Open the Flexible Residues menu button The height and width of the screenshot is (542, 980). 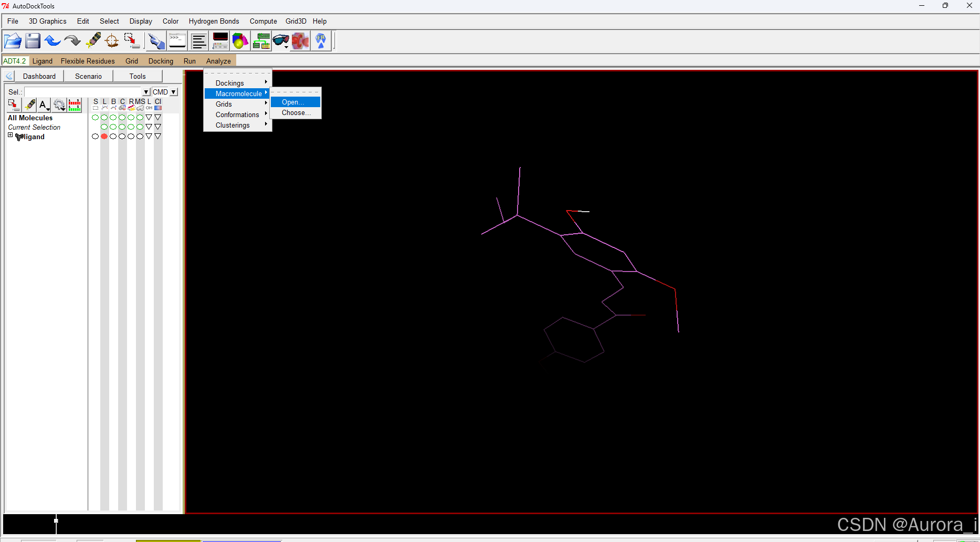(88, 61)
